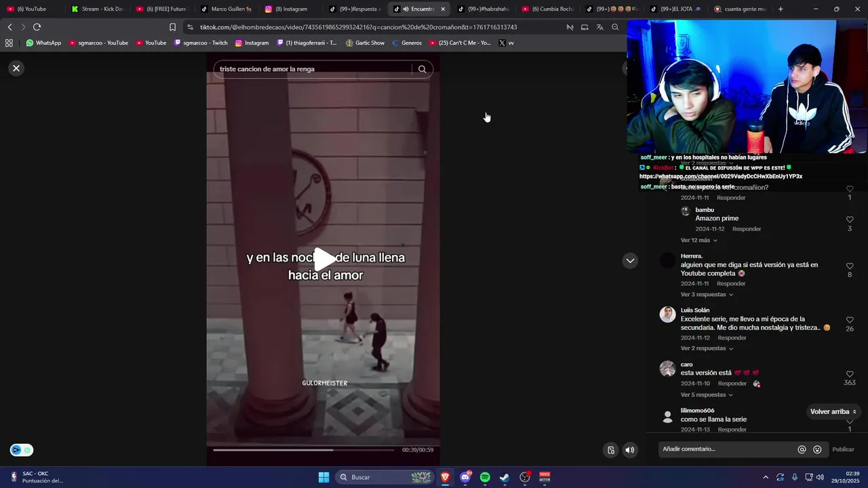Image resolution: width=868 pixels, height=488 pixels.
Task: Expand 'Ver 5 respuestas' under caro
Action: pyautogui.click(x=707, y=395)
